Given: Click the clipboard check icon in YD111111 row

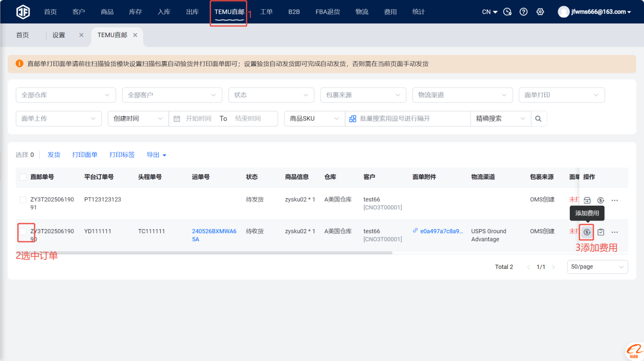Looking at the screenshot, I should 601,232.
